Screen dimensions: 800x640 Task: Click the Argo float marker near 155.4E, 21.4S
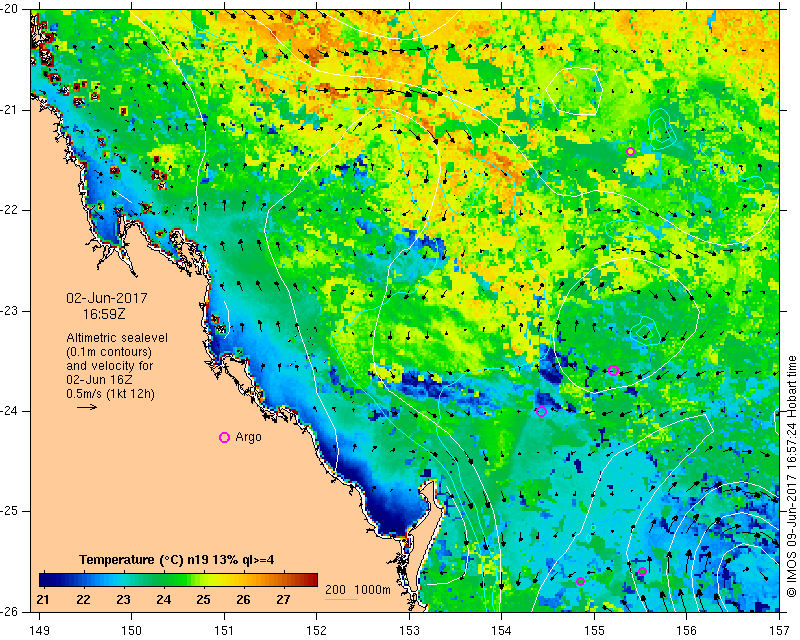click(x=630, y=152)
